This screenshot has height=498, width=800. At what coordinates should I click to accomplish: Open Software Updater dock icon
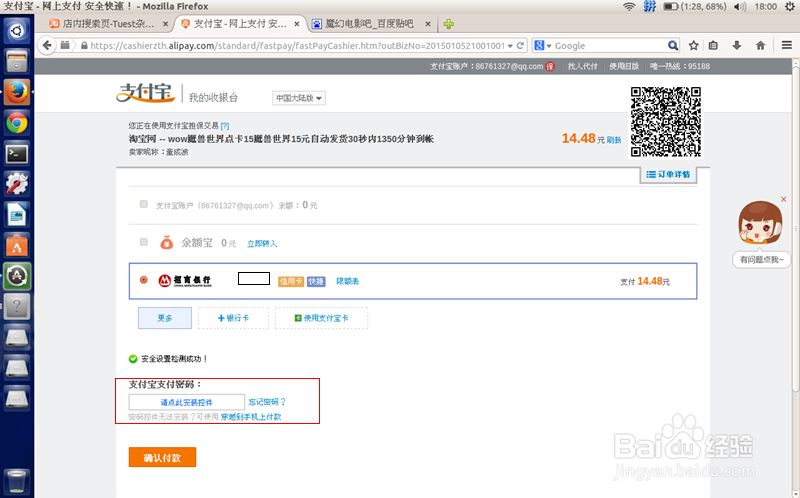point(17,276)
